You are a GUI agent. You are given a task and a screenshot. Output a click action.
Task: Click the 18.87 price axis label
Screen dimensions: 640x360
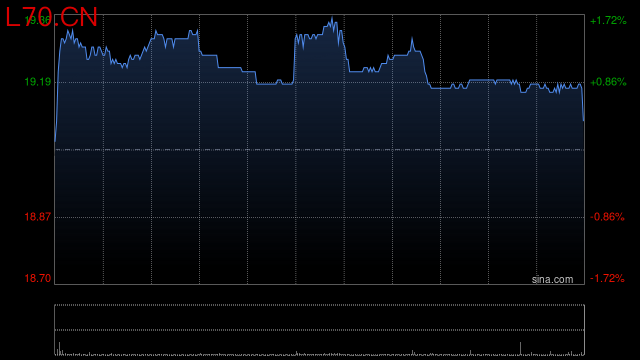(x=38, y=217)
